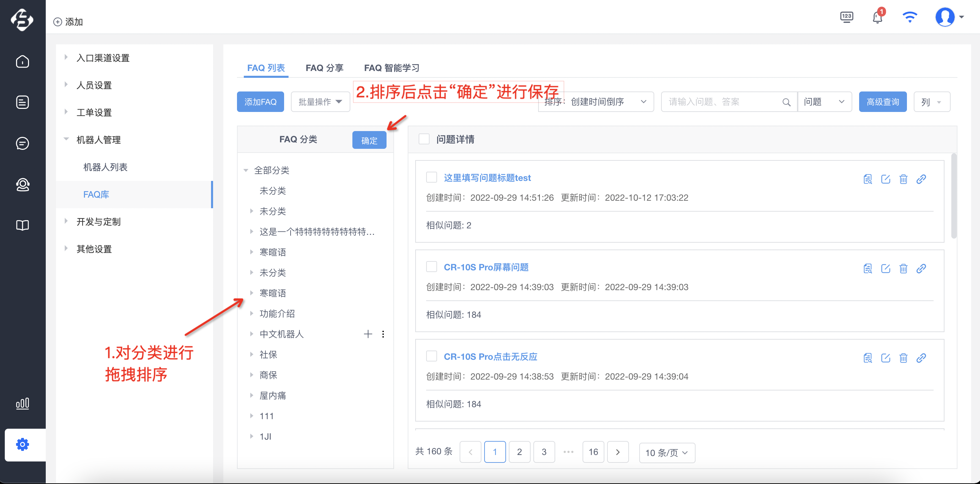Check the 问题详情 select-all checkbox

point(424,139)
